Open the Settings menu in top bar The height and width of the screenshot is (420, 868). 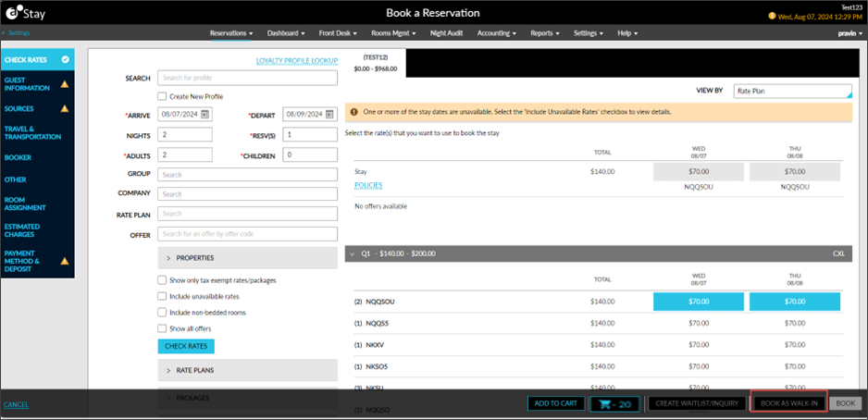coord(589,33)
